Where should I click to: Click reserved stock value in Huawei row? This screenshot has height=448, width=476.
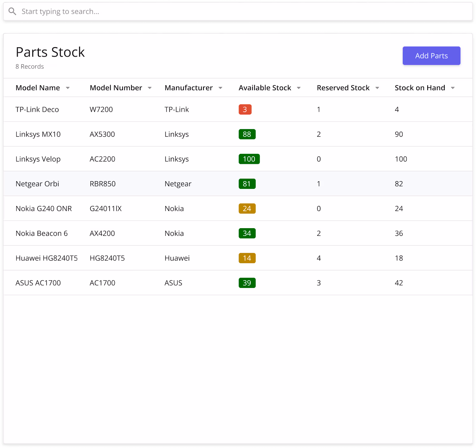coord(319,258)
